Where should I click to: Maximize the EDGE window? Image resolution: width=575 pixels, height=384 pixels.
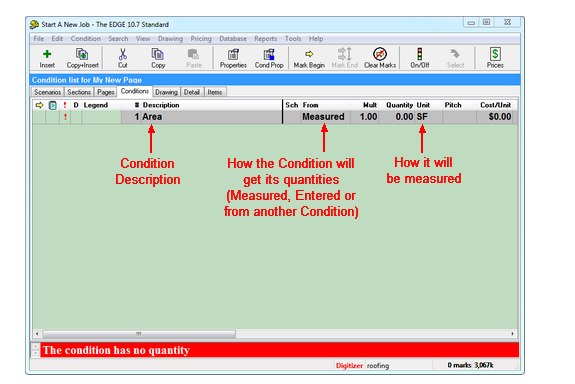click(486, 22)
